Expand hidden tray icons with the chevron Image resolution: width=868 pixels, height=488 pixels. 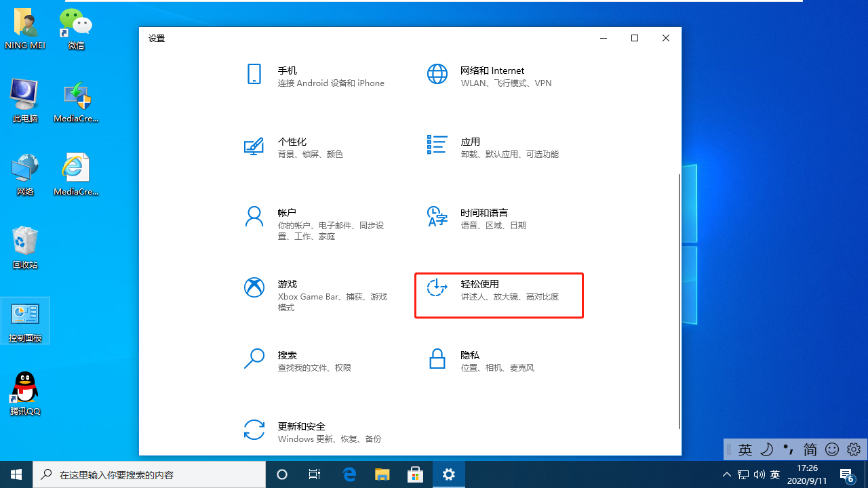click(x=726, y=474)
